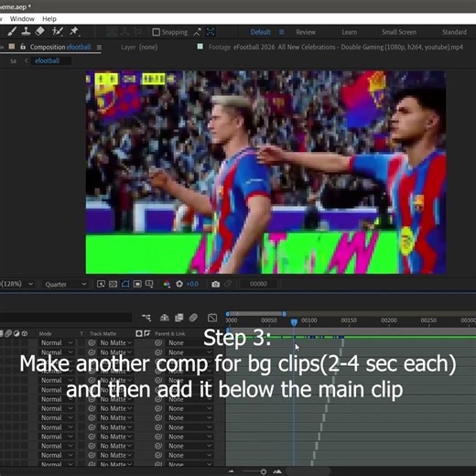Open the Window menu
The height and width of the screenshot is (476, 476).
point(22,19)
